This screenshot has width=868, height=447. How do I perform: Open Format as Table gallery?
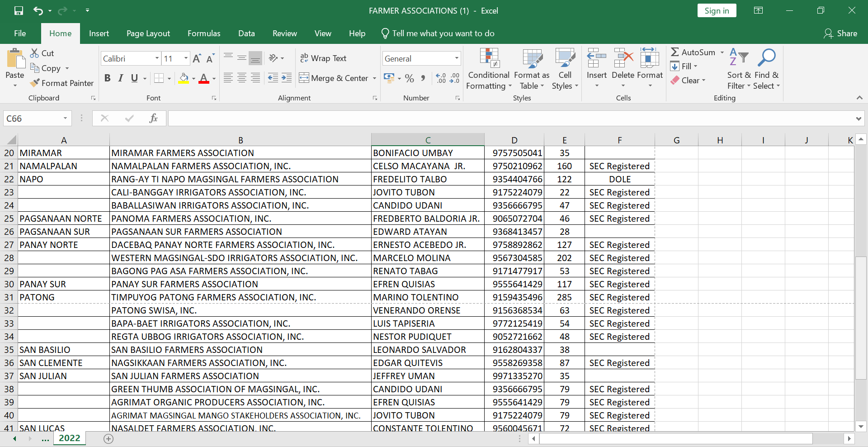click(x=532, y=69)
